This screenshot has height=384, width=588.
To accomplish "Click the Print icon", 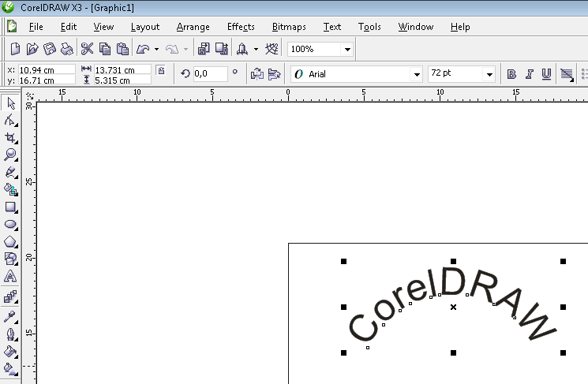I will [67, 49].
